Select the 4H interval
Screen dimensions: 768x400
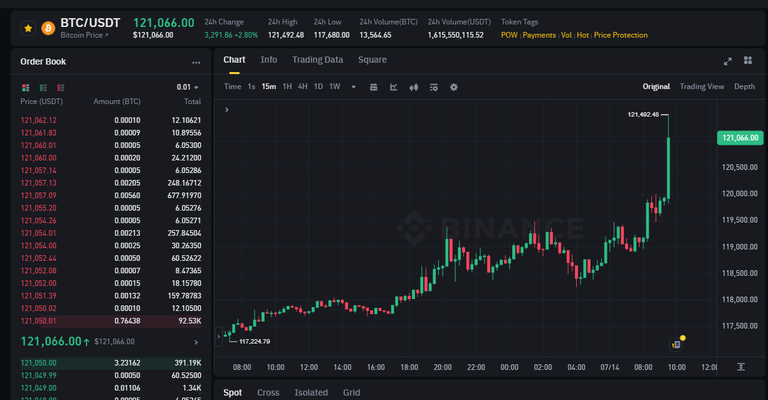pyautogui.click(x=303, y=87)
